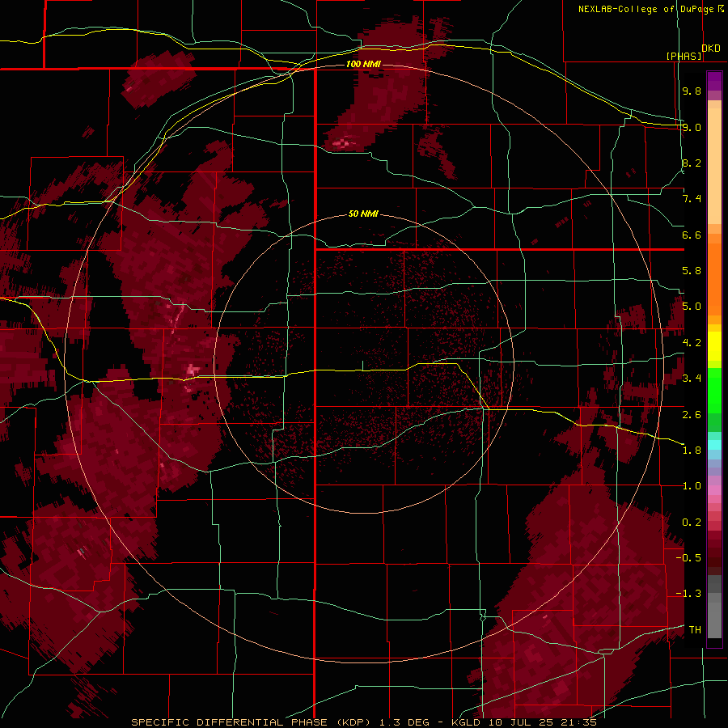Screen dimensions: 728x728
Task: Pick the cyan band of the color bar
Action: click(x=714, y=444)
